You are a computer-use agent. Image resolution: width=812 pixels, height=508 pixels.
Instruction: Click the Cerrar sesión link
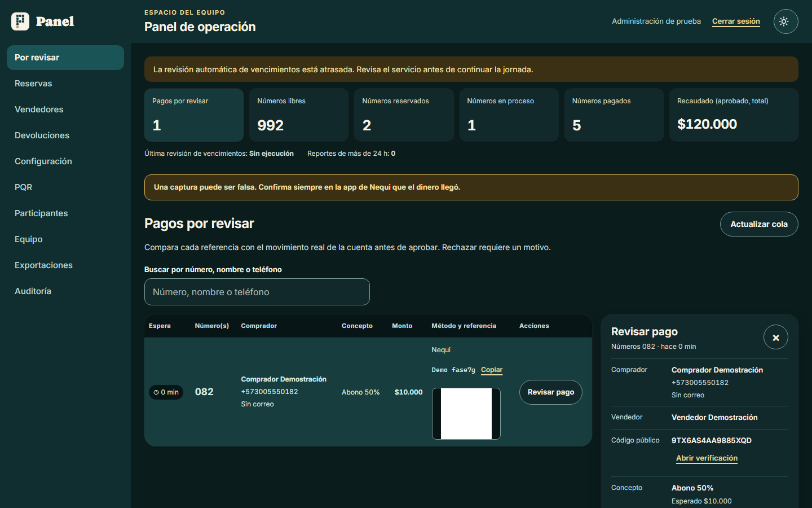coord(736,21)
